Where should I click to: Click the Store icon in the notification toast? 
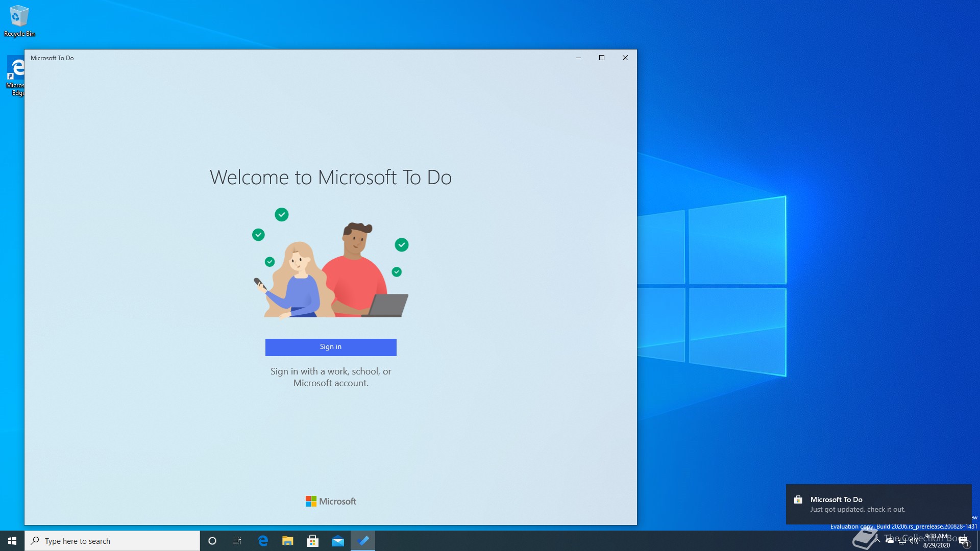798,499
